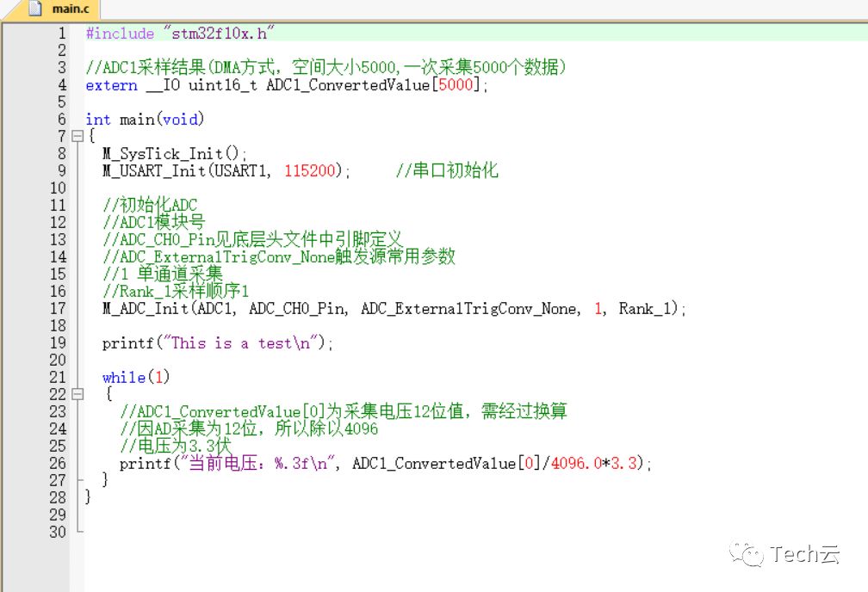Click Rank_1 argument in M_ADC_Init call
The height and width of the screenshot is (592, 868).
point(645,308)
